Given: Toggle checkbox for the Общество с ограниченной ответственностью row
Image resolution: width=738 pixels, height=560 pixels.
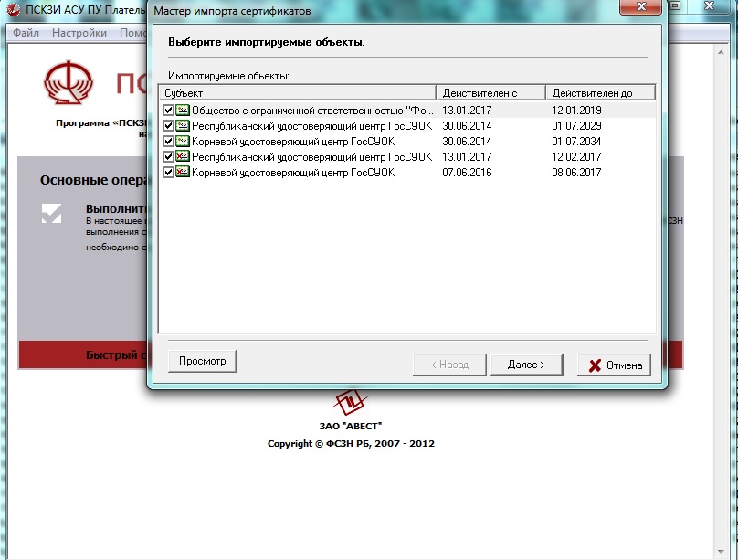Looking at the screenshot, I should (168, 111).
